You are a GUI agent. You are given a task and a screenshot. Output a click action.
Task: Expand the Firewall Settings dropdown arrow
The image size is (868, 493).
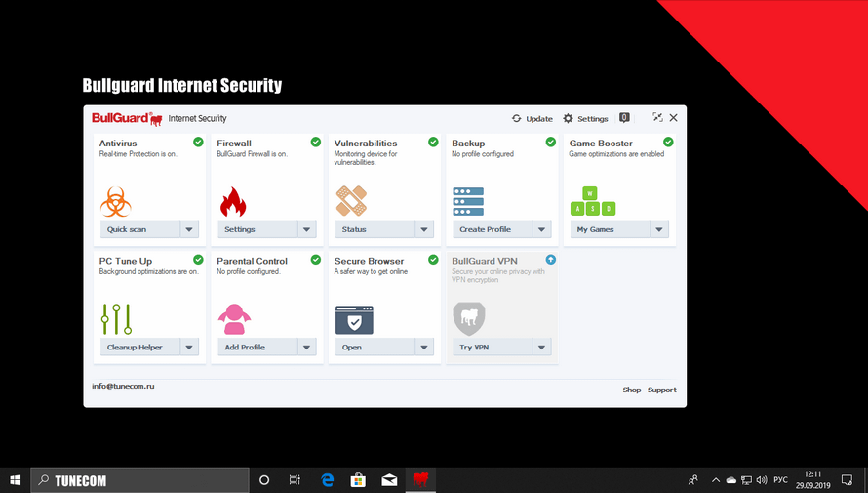pos(306,229)
